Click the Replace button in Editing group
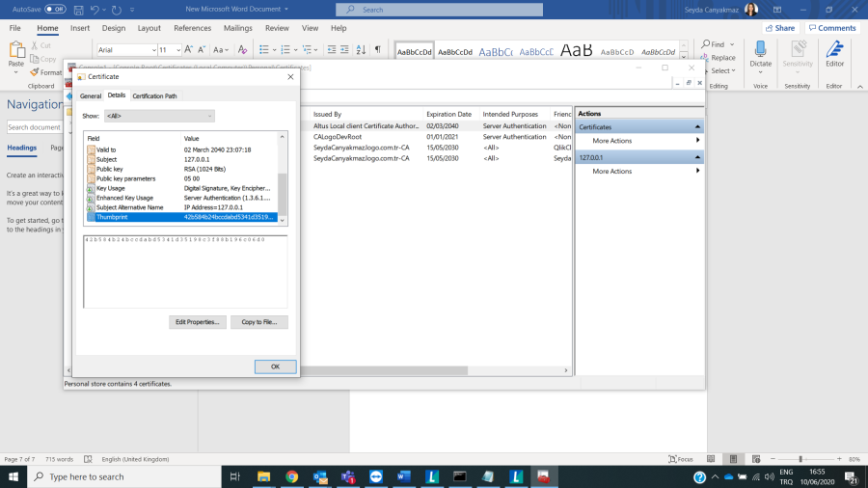This screenshot has width=868, height=488. [x=718, y=58]
